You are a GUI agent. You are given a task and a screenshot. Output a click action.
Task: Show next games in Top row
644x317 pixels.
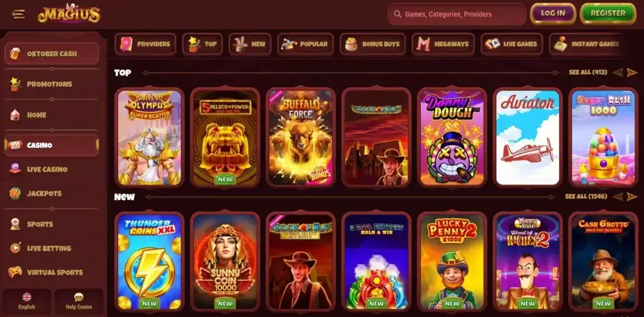coord(631,73)
